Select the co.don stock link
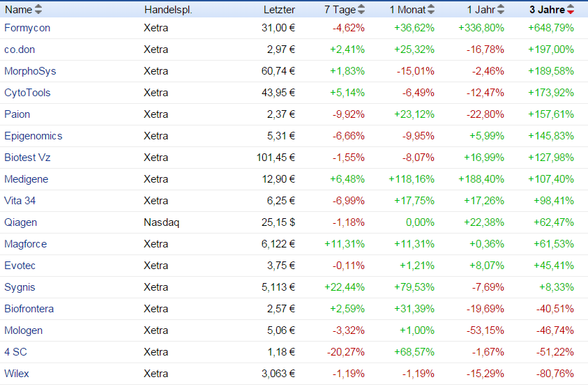 click(x=20, y=49)
